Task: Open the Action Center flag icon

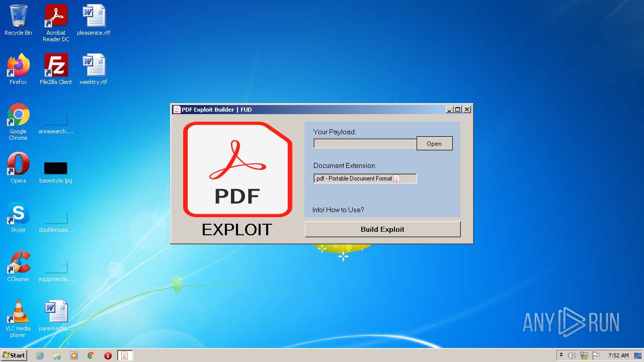Action: click(596, 355)
